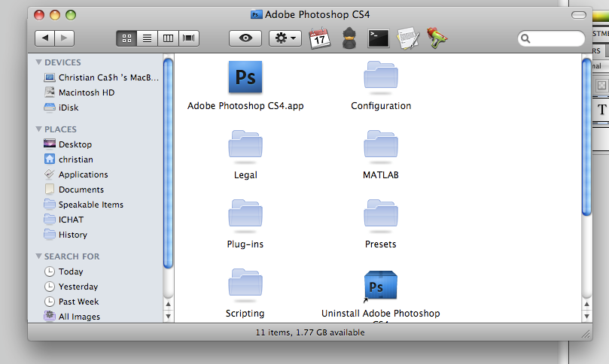Open the notepad-and-pen toolbar icon
The image size is (609, 364).
pos(408,38)
